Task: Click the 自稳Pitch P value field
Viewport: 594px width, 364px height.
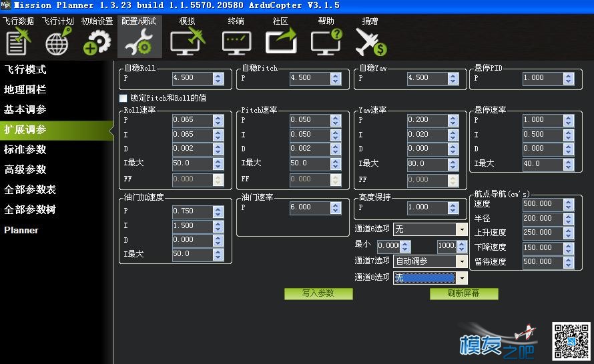Action: pyautogui.click(x=310, y=78)
